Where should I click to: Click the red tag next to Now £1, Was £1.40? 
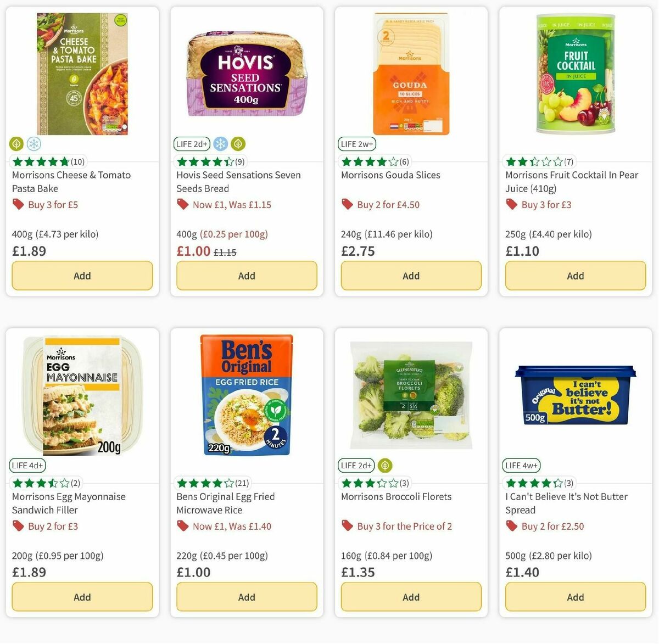[x=182, y=525]
